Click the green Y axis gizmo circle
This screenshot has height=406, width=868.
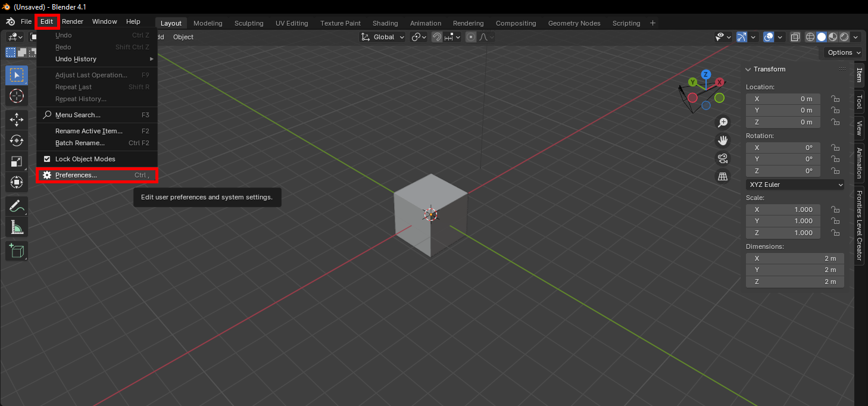point(692,82)
